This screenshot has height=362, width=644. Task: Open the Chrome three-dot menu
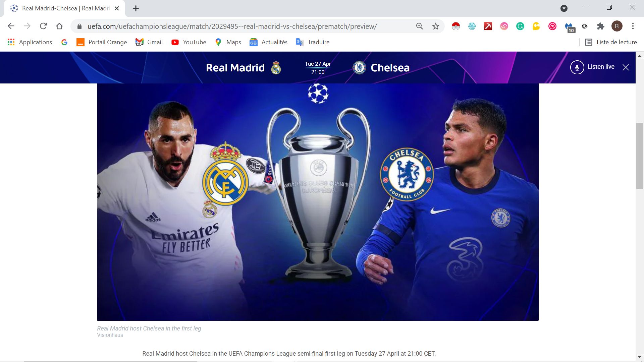(x=633, y=26)
